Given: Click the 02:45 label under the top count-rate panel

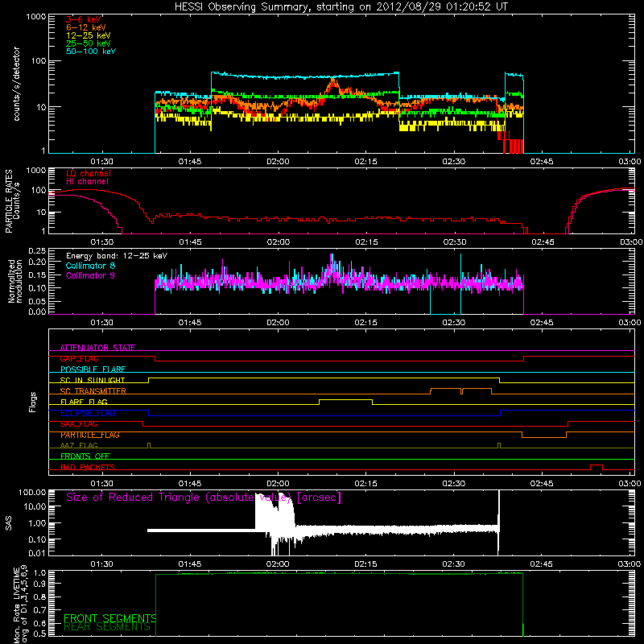Looking at the screenshot, I should pyautogui.click(x=542, y=162).
